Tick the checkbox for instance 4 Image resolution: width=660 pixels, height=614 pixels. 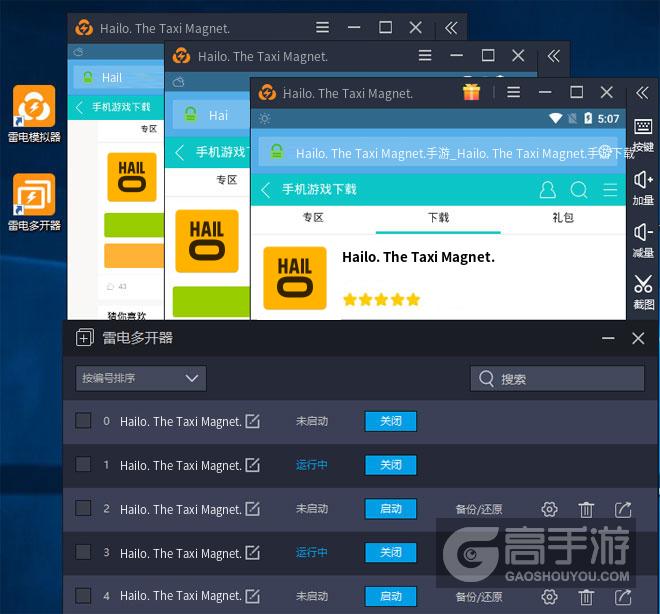pyautogui.click(x=83, y=595)
